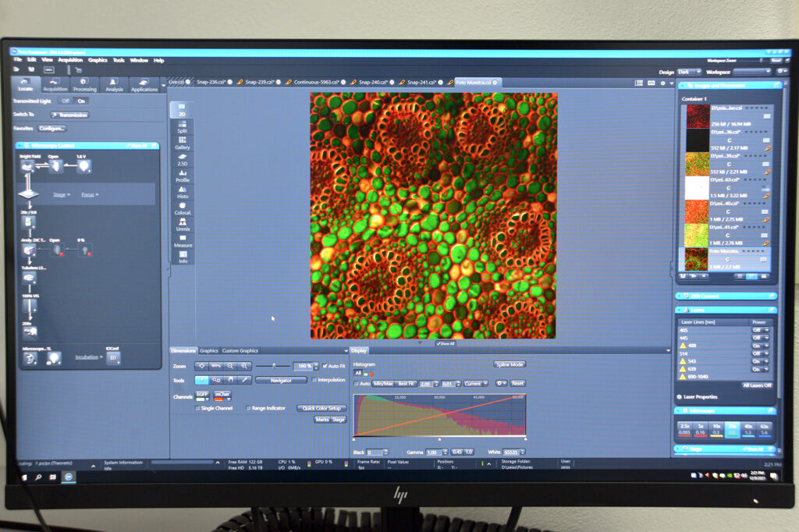The width and height of the screenshot is (799, 532).
Task: Open the Colocalization view
Action: (183, 208)
